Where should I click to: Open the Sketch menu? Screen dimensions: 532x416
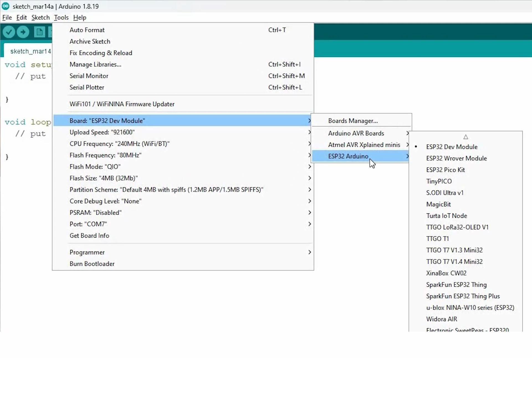point(40,17)
